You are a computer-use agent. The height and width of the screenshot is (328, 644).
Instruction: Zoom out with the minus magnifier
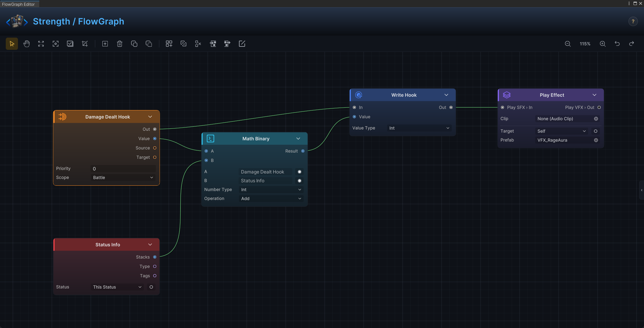click(x=568, y=44)
